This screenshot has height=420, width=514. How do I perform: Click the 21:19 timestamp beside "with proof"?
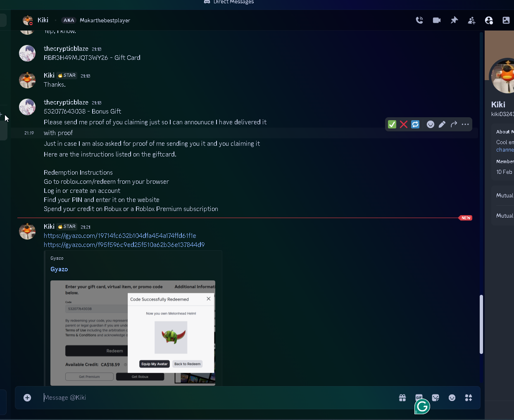[29, 133]
